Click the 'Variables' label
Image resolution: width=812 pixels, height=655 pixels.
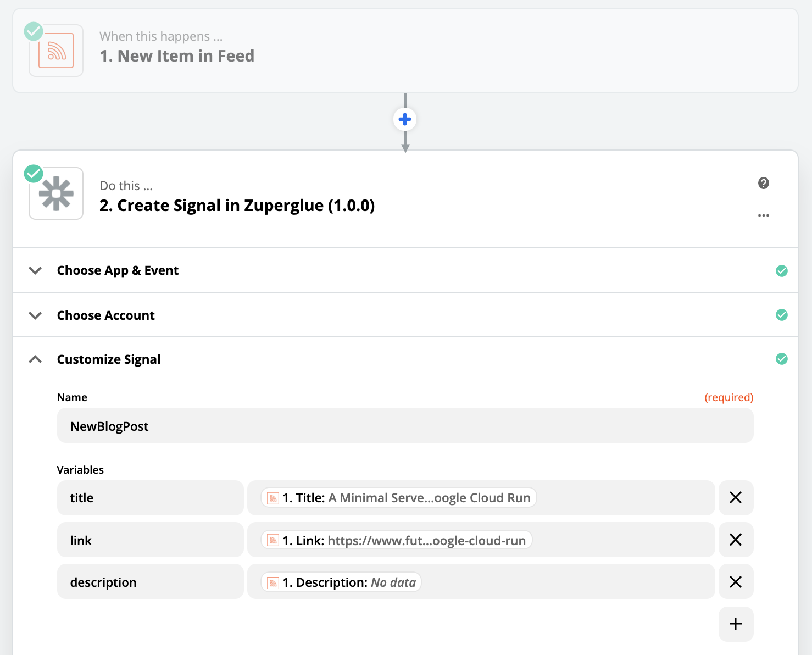pos(80,470)
